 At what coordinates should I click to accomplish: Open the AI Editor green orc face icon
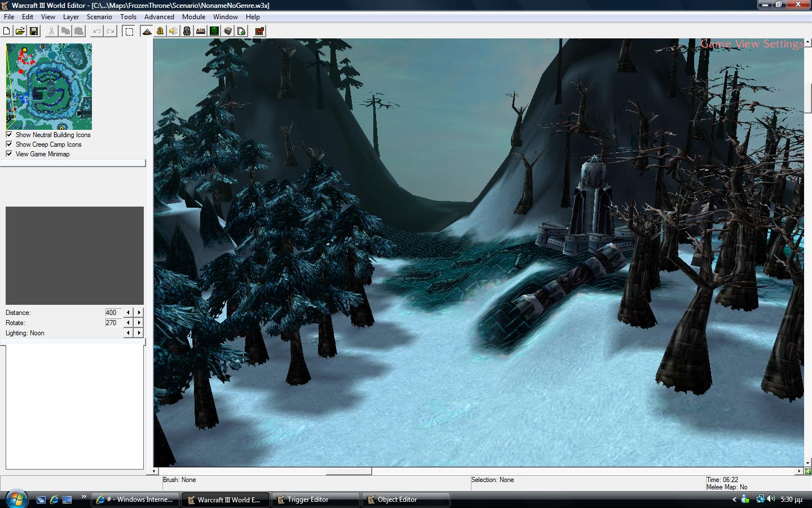pos(214,31)
